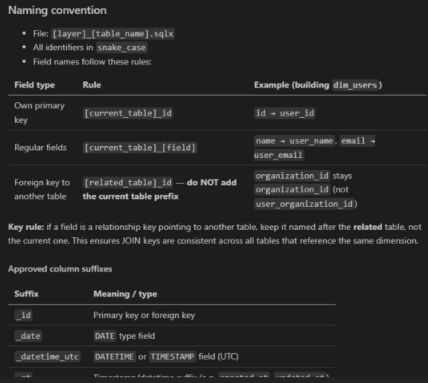
Task: Click 'Approved column suffixes' heading
Action: [x=60, y=269]
